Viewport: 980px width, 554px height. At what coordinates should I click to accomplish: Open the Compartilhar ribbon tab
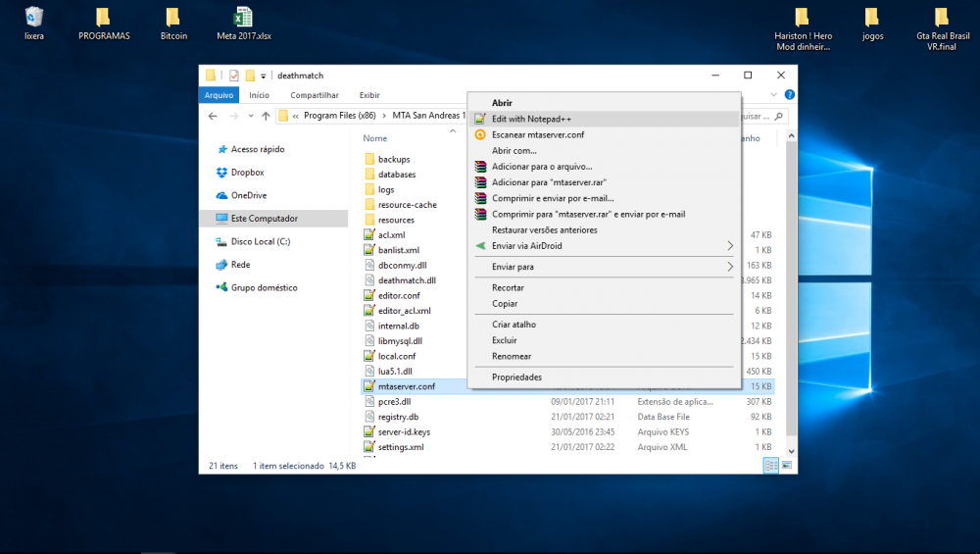(315, 95)
